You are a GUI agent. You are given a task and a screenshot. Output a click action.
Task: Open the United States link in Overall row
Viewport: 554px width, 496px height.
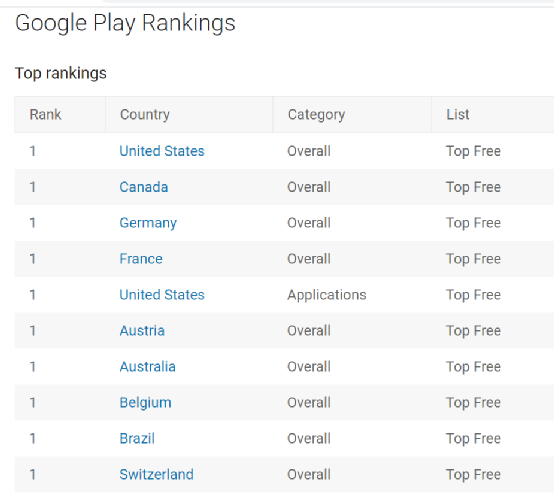[x=162, y=151]
